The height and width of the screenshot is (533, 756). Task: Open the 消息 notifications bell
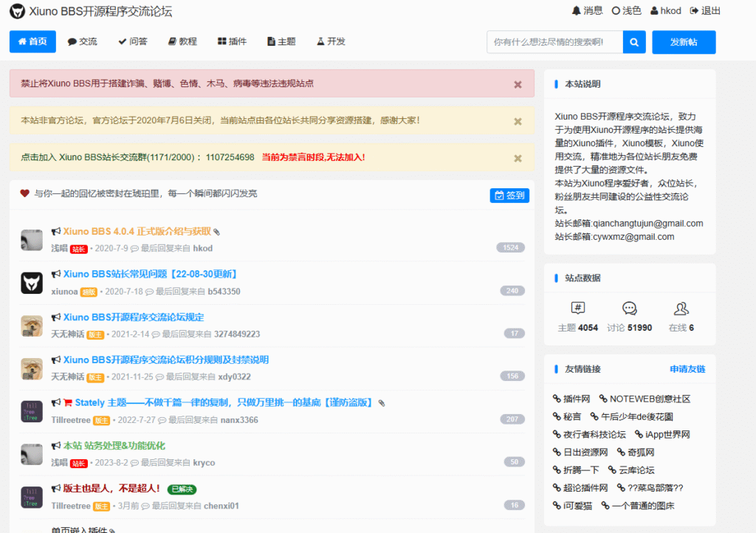(x=587, y=11)
